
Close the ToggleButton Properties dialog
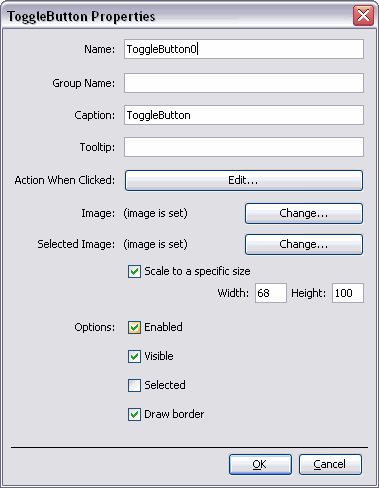tap(363, 15)
